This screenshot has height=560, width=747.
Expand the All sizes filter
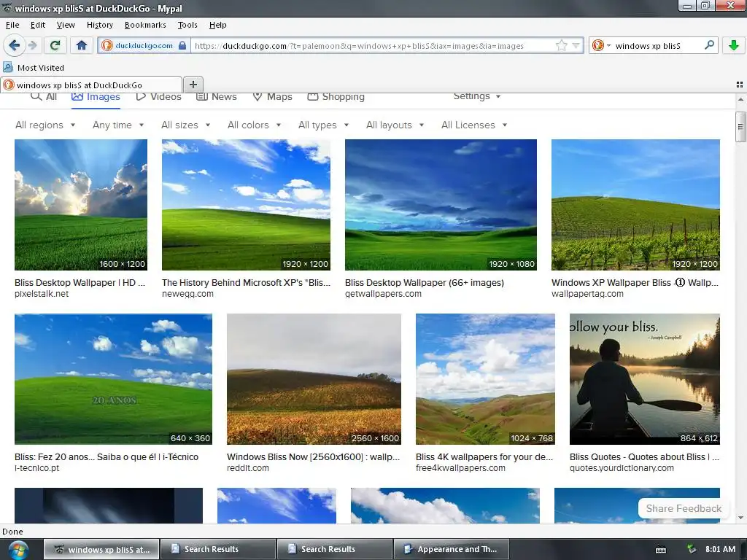(x=186, y=125)
